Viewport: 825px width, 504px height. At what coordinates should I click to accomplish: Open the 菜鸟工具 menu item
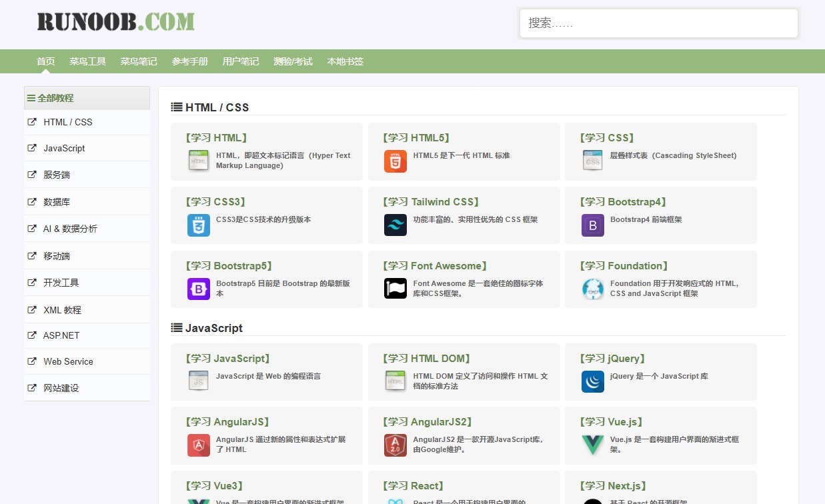pyautogui.click(x=87, y=61)
